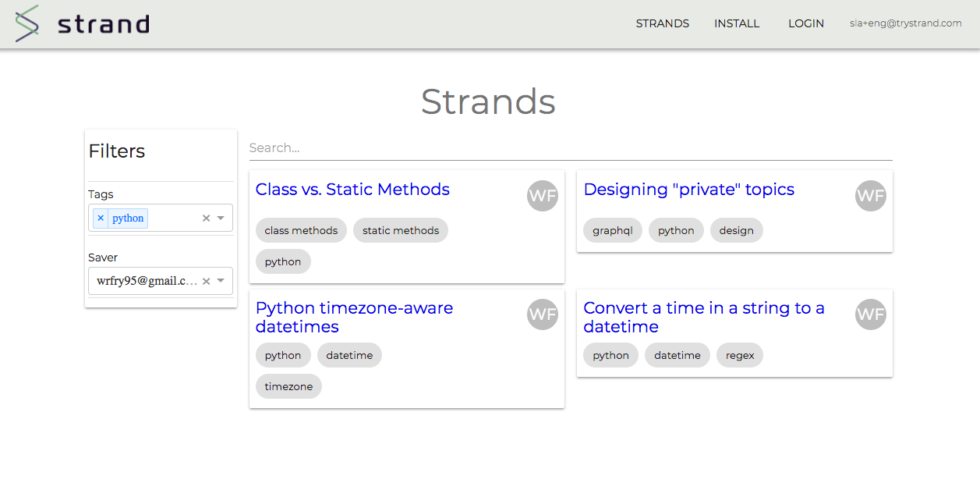Screen dimensions: 980x483
Task: Click the graphql tag chip
Action: [613, 231]
